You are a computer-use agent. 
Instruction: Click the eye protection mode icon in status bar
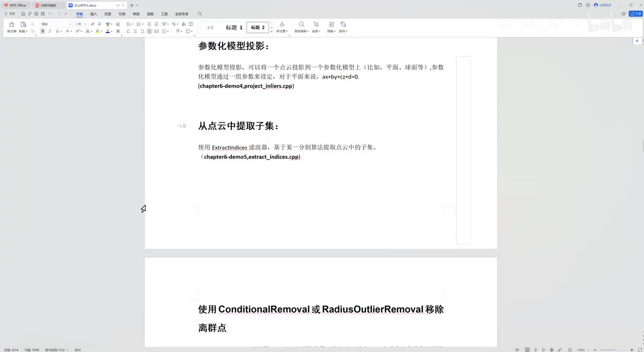(x=517, y=349)
